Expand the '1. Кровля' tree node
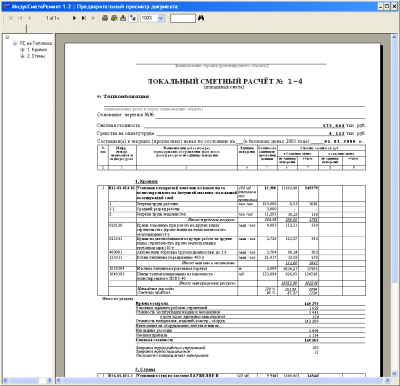 22,50
